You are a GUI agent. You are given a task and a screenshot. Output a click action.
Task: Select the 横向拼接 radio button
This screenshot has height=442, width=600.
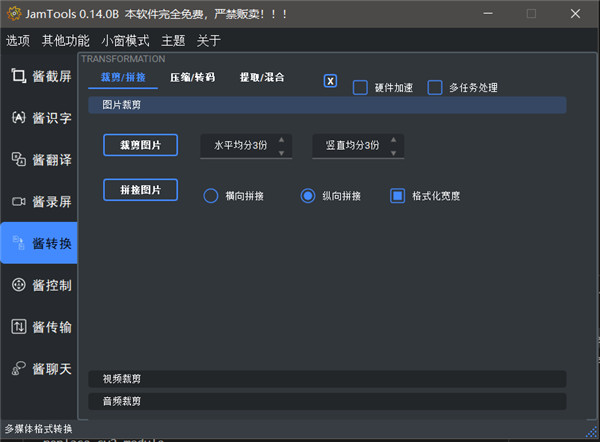pyautogui.click(x=211, y=196)
